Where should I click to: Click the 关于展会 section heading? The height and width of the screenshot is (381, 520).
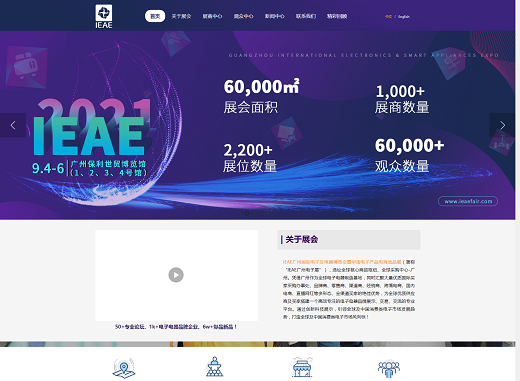(302, 239)
